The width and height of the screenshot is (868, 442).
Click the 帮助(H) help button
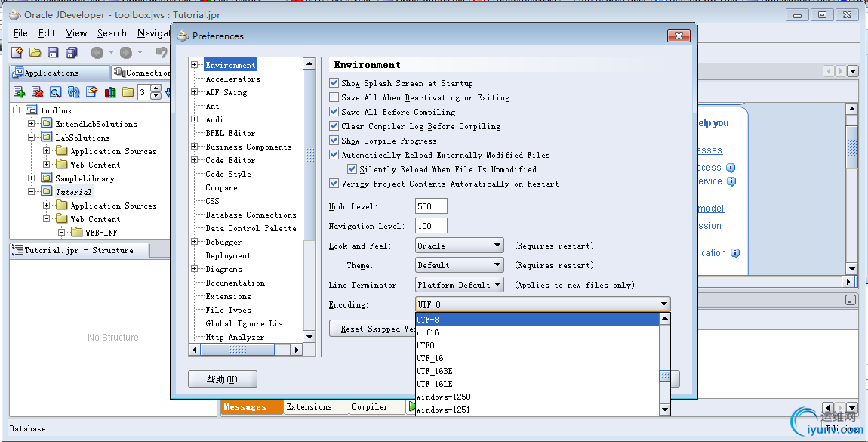coord(222,379)
